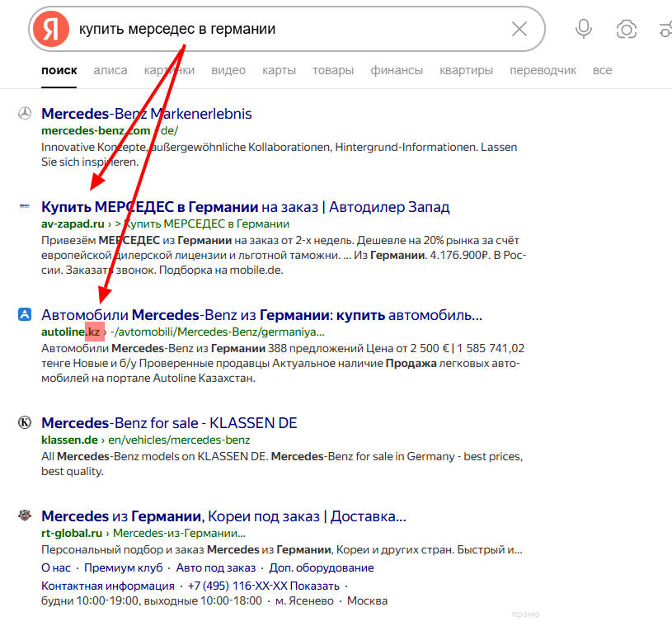
Task: Switch to the картинки tab
Action: pos(169,70)
